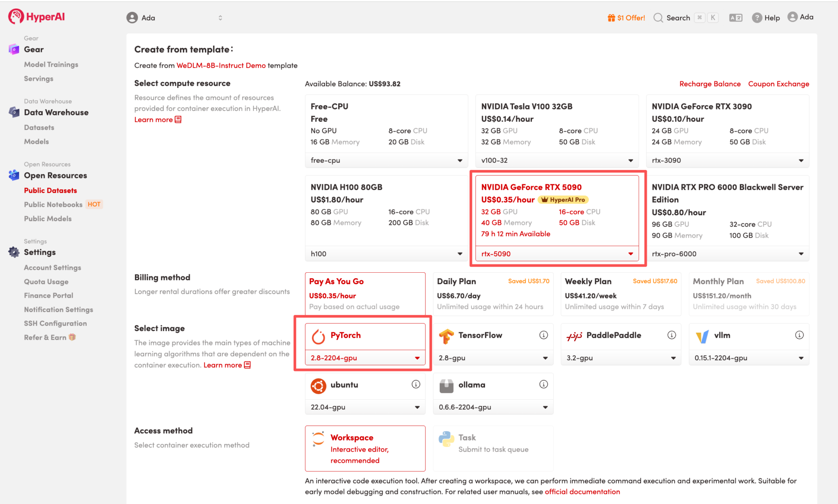Screen dimensions: 838x504
Task: Select the Daily Plan billing option
Action: click(493, 294)
